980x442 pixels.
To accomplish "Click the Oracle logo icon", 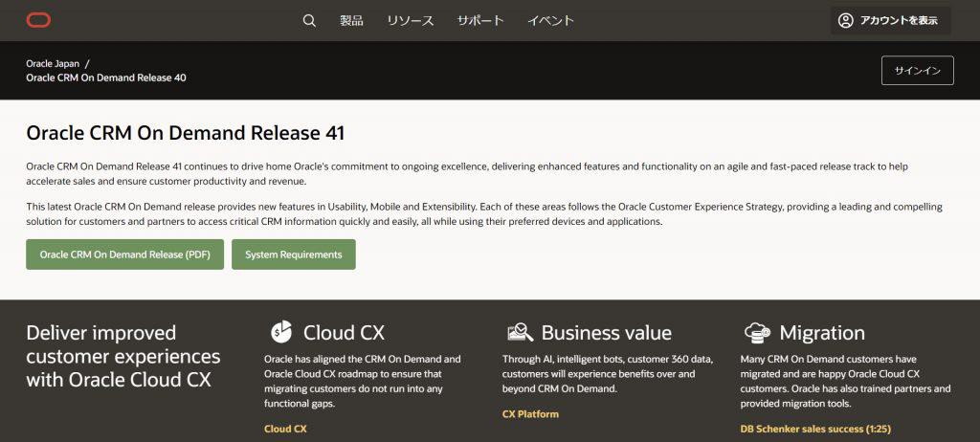I will [x=38, y=21].
